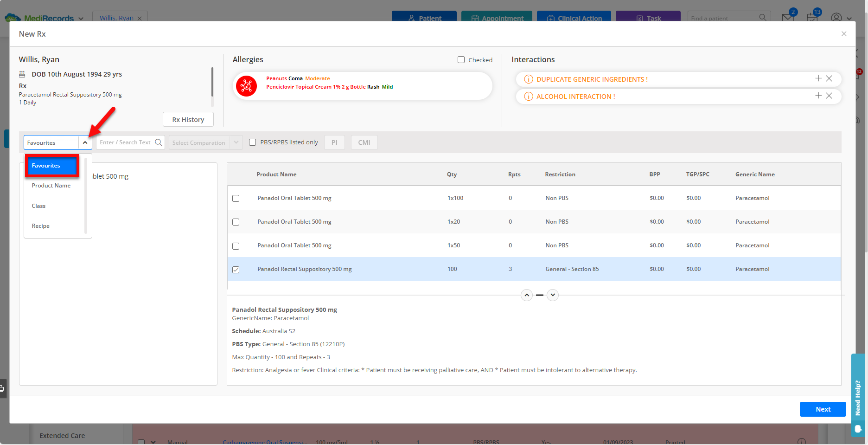Choose Product Name from dropdown list

pos(51,186)
